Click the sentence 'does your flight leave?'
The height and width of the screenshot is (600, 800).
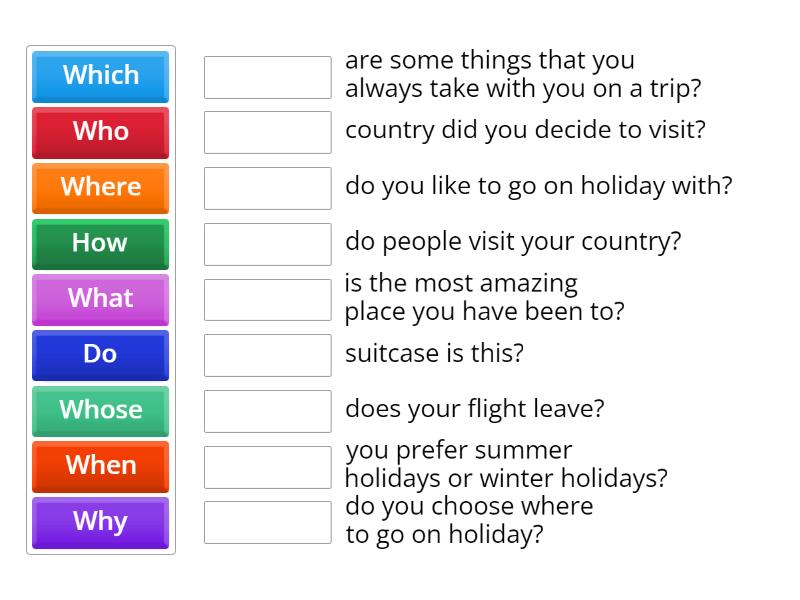[x=474, y=409]
